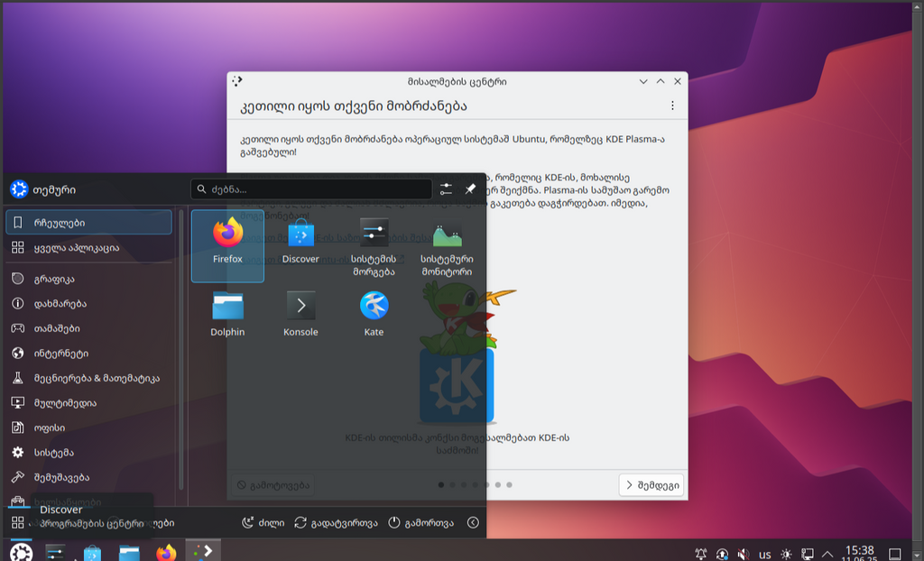Expand more session options arrow
Viewport: 924px width, 561px height.
[x=473, y=523]
